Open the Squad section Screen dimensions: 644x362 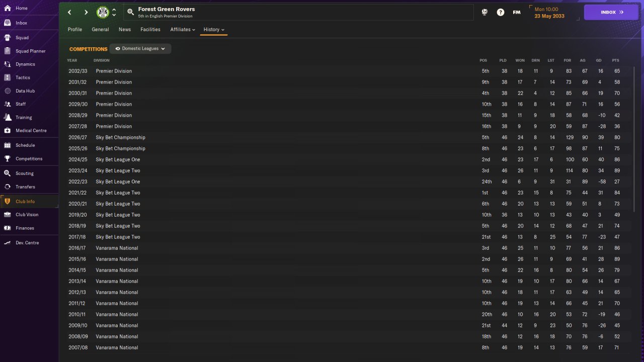[x=29, y=38]
